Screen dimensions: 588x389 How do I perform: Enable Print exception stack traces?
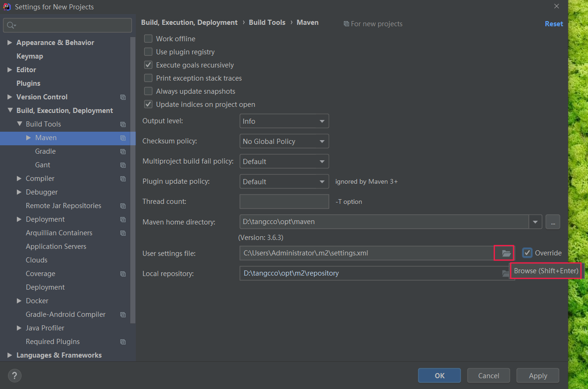coord(148,78)
